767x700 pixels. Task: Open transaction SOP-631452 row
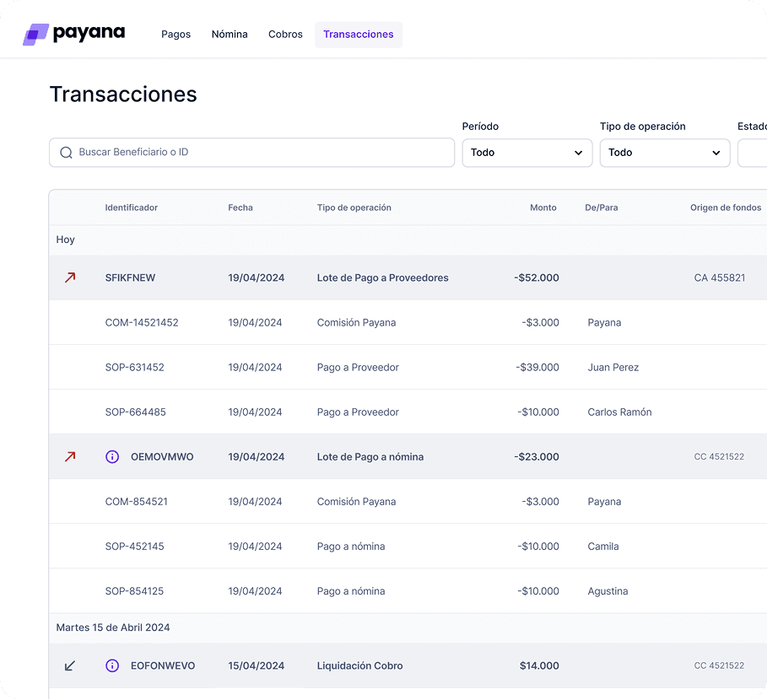(135, 367)
